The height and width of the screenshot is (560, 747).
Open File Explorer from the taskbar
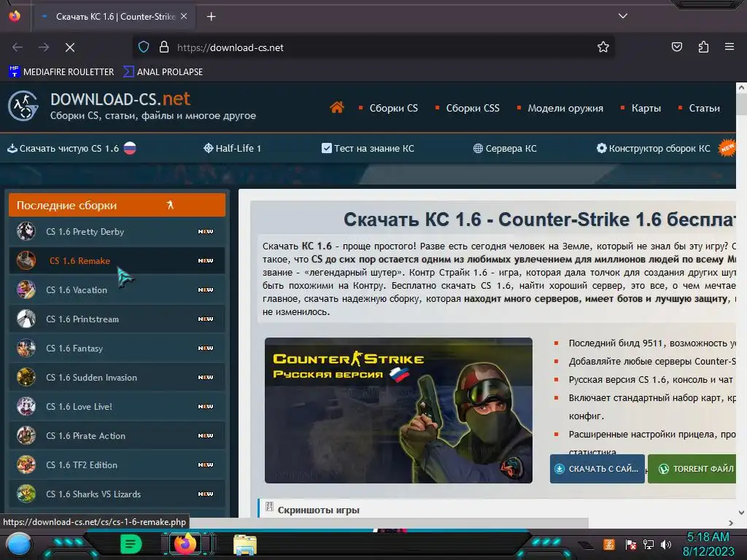pos(245,544)
